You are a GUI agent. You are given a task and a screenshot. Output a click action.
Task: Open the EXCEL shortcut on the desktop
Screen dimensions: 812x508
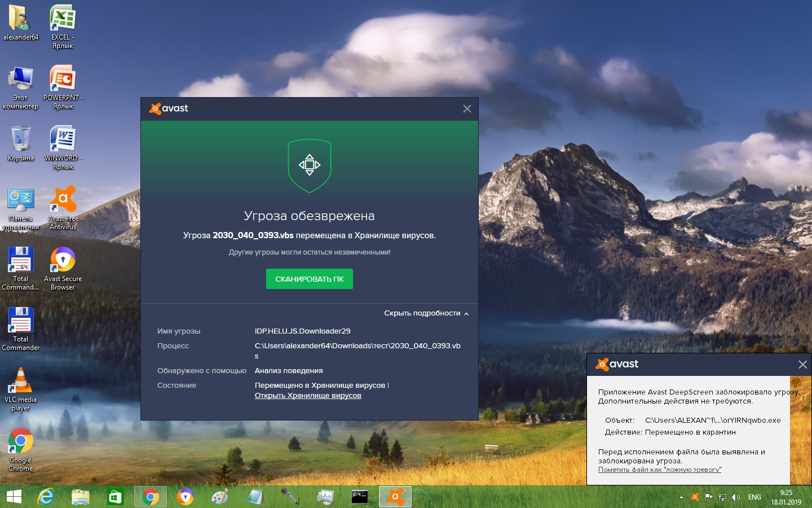(63, 27)
